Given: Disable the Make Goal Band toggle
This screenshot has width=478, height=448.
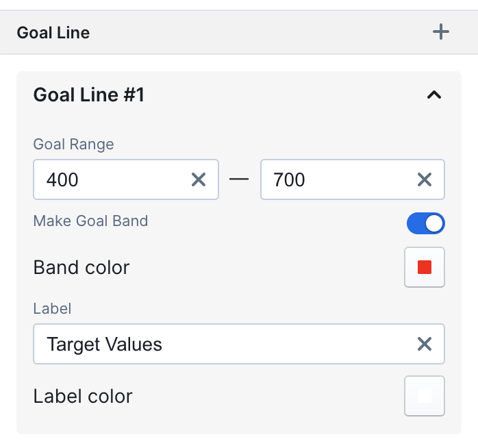Looking at the screenshot, I should click(x=425, y=223).
